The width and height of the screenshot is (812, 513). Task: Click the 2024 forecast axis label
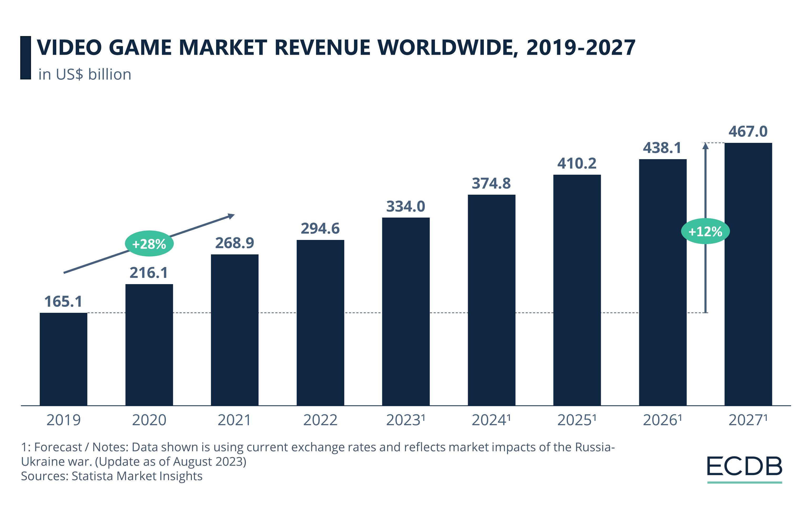tap(491, 420)
